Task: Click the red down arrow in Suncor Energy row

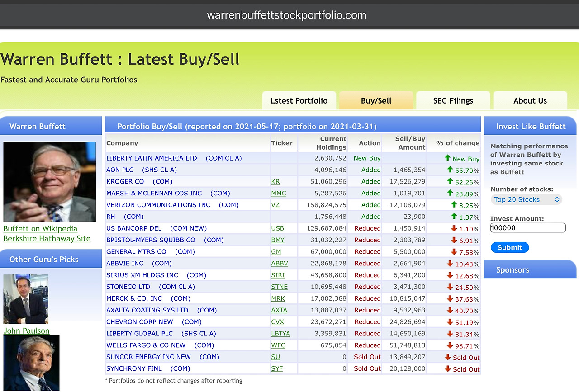Action: pos(448,358)
